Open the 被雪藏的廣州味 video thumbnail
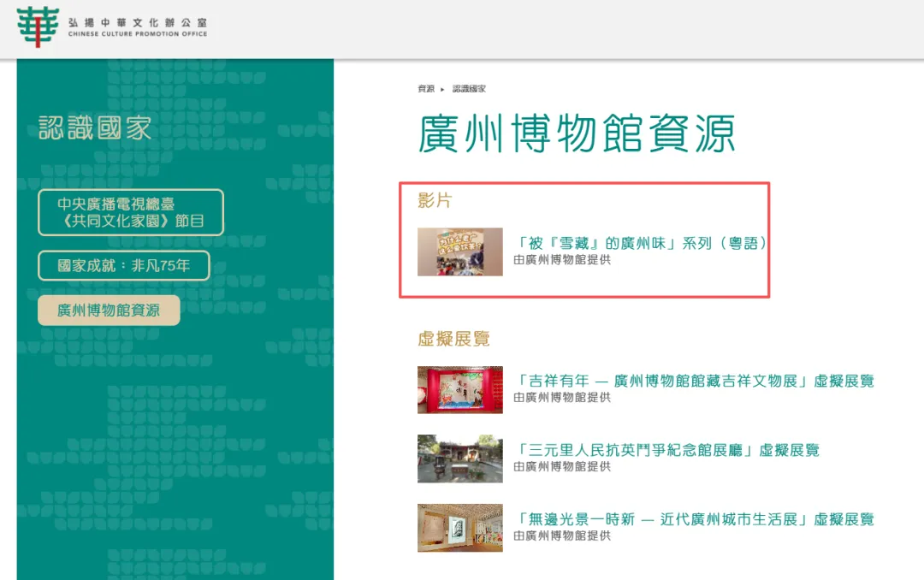Viewport: 924px width, 580px height. [460, 252]
